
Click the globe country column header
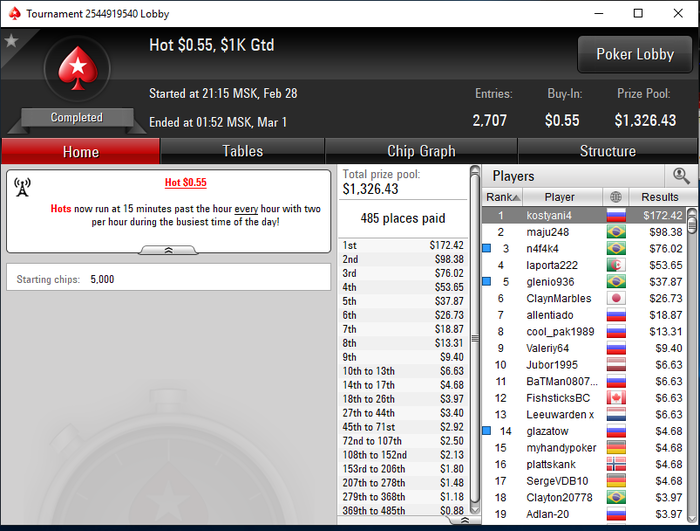pos(616,197)
